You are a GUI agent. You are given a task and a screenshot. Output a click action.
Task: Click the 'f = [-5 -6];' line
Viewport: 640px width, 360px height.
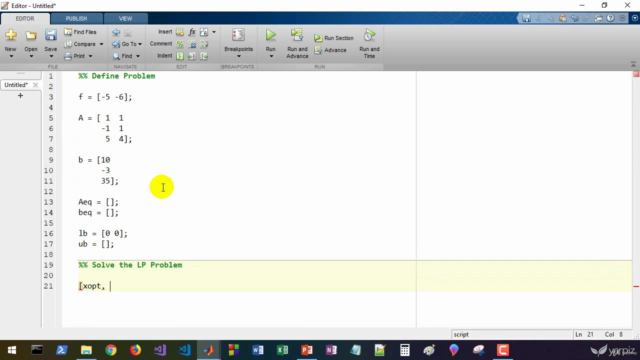click(105, 97)
